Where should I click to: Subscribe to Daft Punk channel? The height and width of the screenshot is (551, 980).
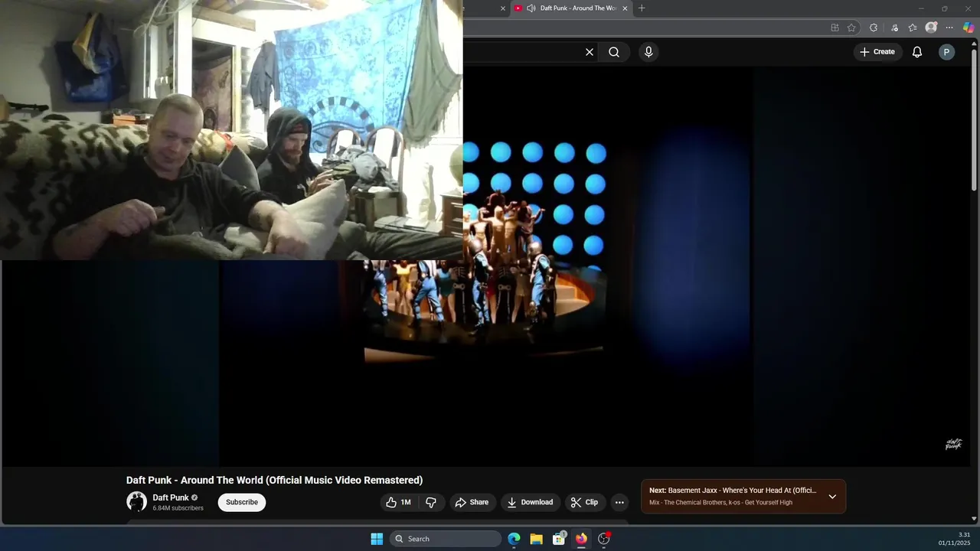click(242, 502)
